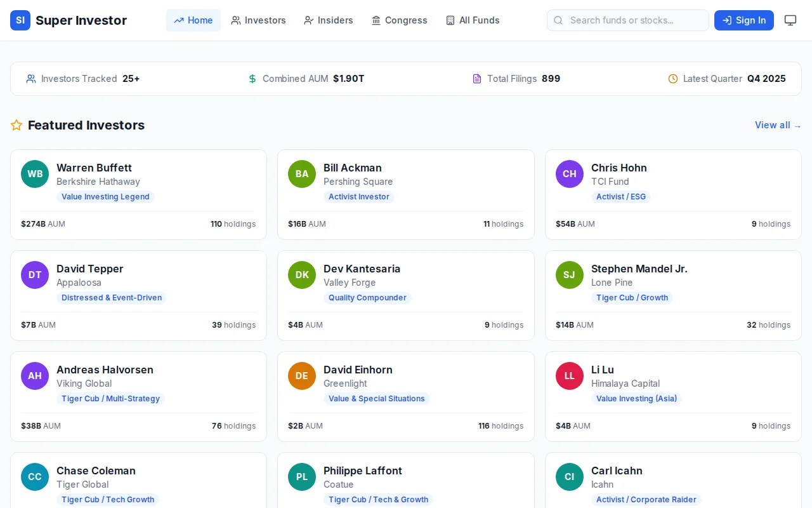Toggle the display theme monitor icon
812x508 pixels.
click(x=790, y=20)
